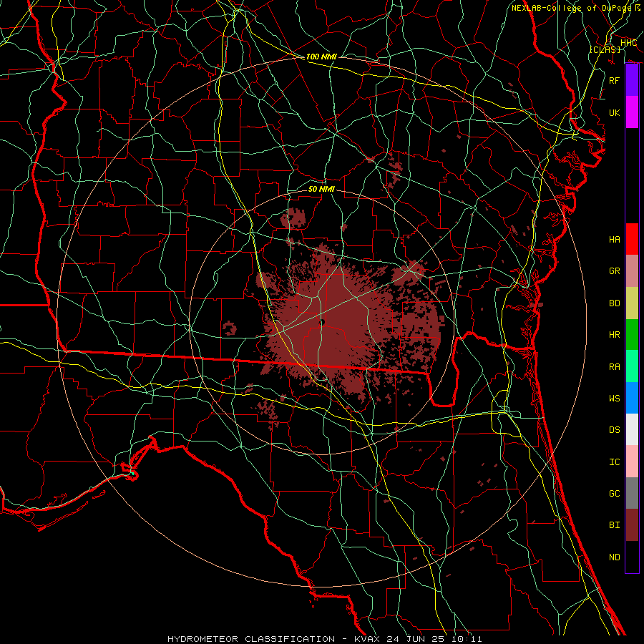Click the BD legend label
This screenshot has width=644, height=644.
[615, 303]
